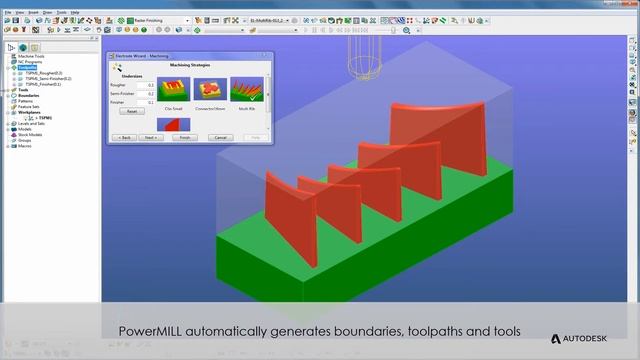Select the third explorer panel tab

coord(35,48)
